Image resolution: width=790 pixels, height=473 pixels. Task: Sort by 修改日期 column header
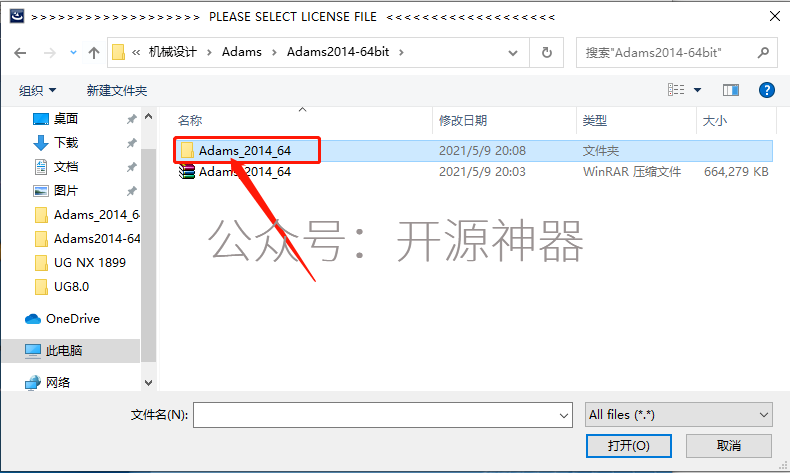(x=463, y=120)
